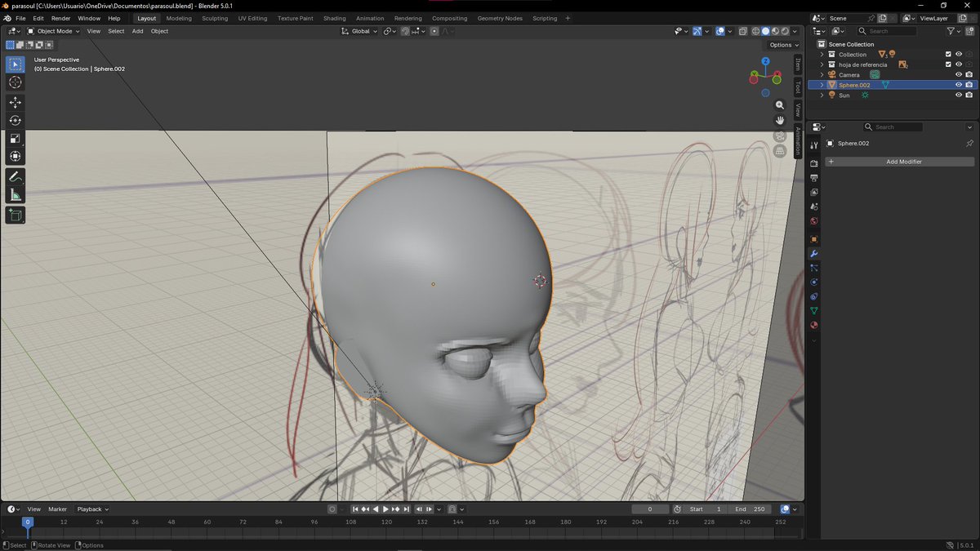980x551 pixels.
Task: Select the Cursor tool
Action: (x=16, y=82)
